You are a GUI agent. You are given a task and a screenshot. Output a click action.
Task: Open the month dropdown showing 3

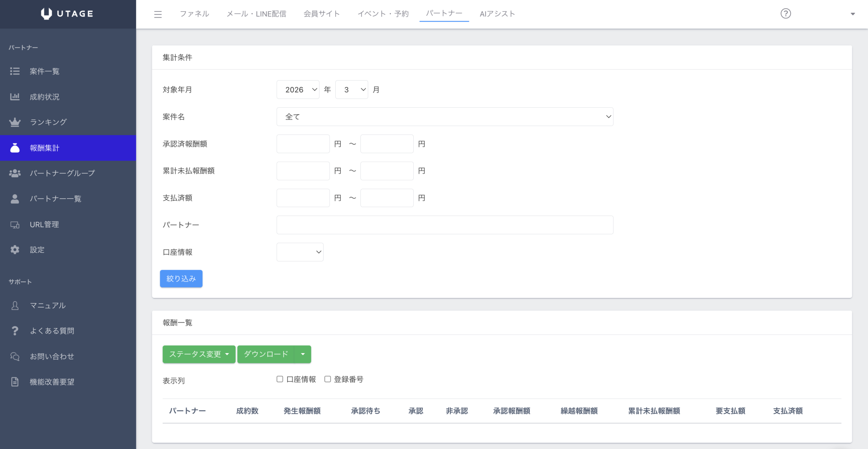pyautogui.click(x=351, y=90)
